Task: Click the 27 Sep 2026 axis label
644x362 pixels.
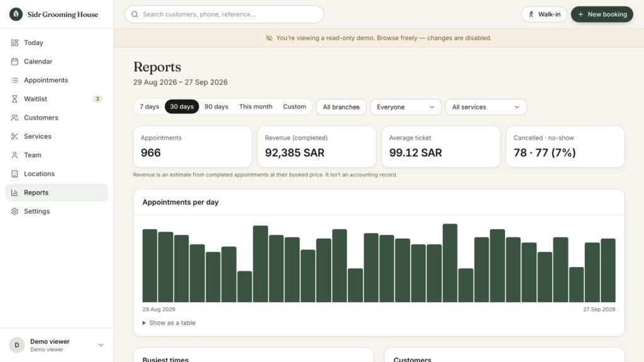Action: click(x=599, y=309)
